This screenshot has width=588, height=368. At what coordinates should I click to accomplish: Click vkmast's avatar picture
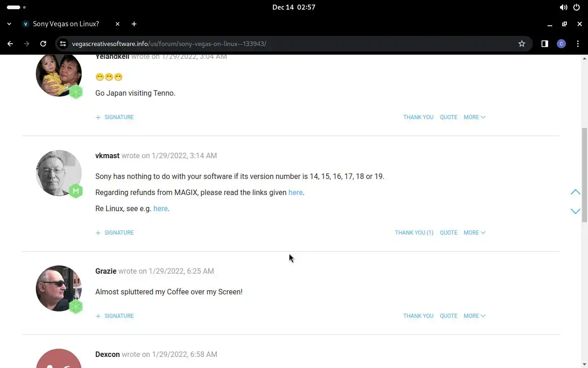pyautogui.click(x=59, y=173)
